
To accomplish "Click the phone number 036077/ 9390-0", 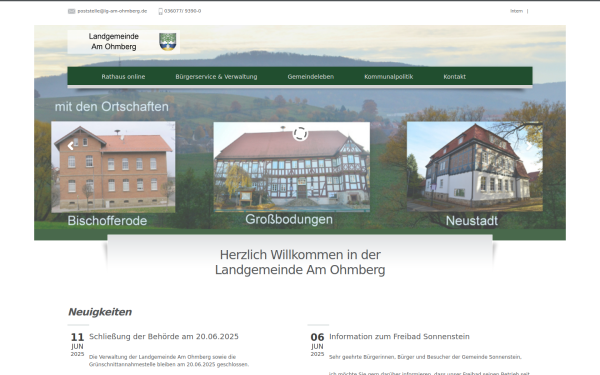I will click(x=183, y=11).
